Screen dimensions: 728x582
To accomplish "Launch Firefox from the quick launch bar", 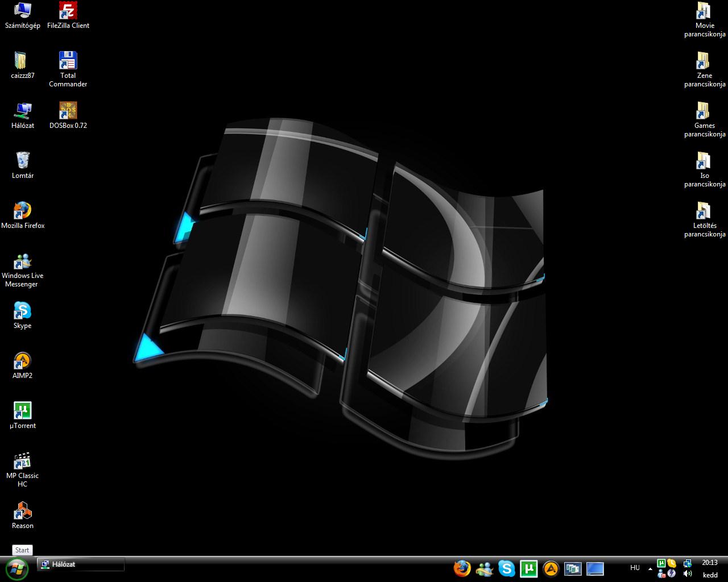I will pos(462,568).
